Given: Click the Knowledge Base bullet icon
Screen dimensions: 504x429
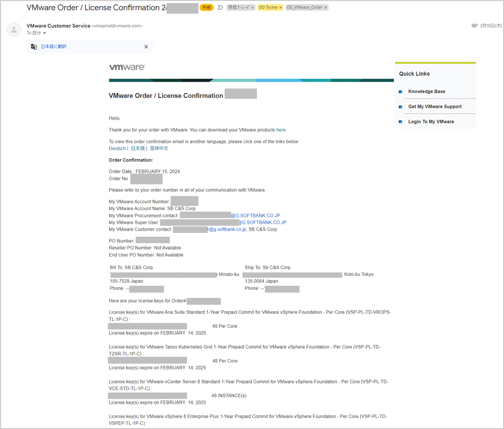Looking at the screenshot, I should [x=400, y=92].
